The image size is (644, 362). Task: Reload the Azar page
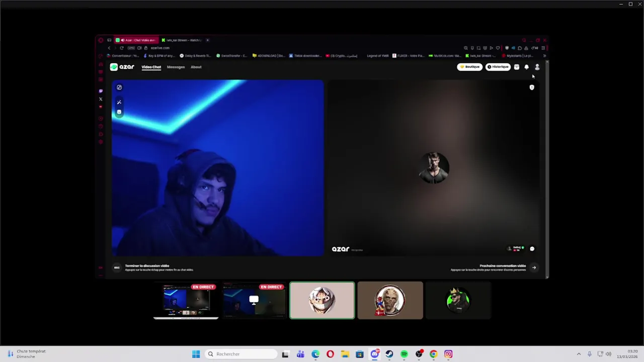point(121,48)
